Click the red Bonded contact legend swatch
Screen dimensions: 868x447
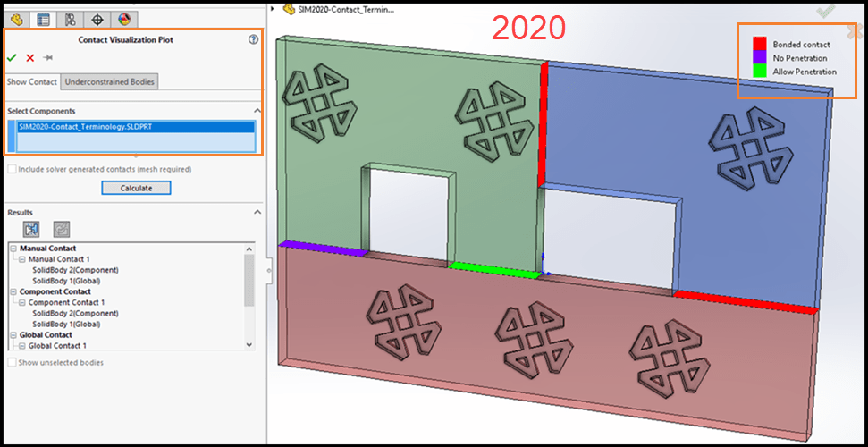click(x=759, y=44)
